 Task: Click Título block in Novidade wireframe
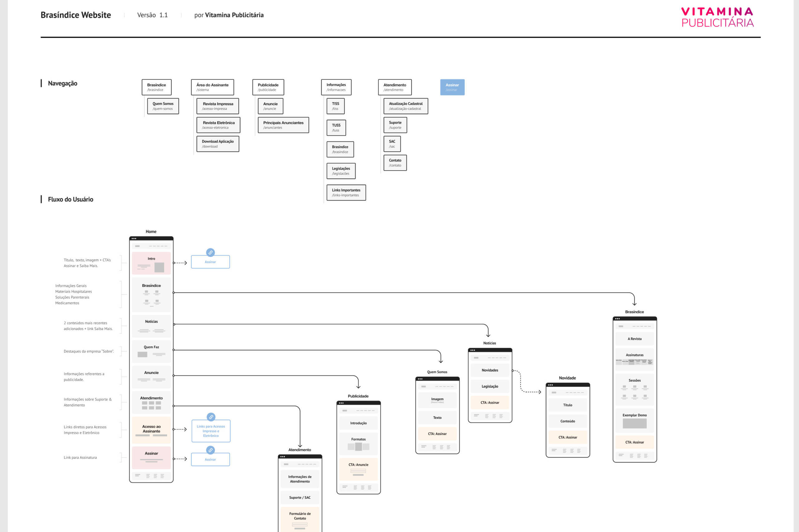(568, 405)
